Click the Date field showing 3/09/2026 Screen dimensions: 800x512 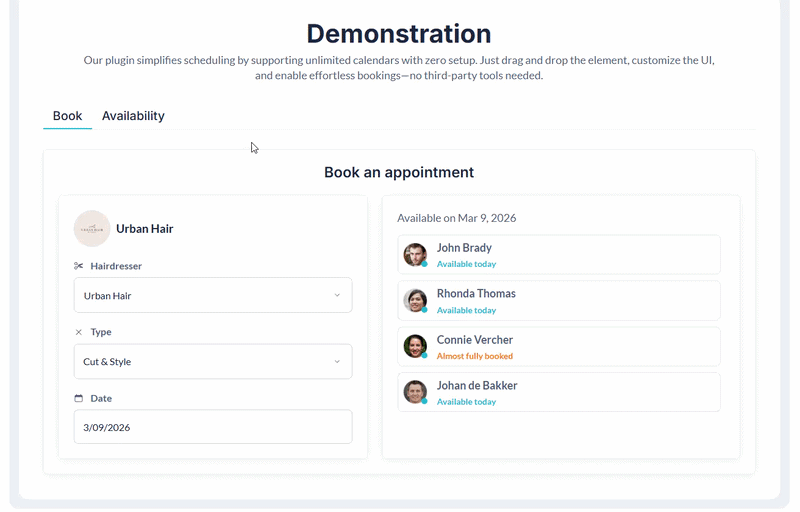212,427
